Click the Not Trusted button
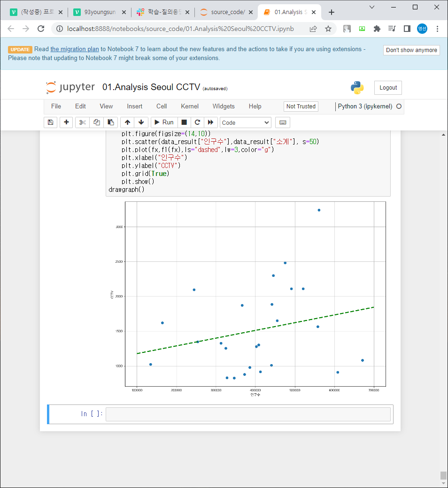This screenshot has width=448, height=488. [301, 107]
